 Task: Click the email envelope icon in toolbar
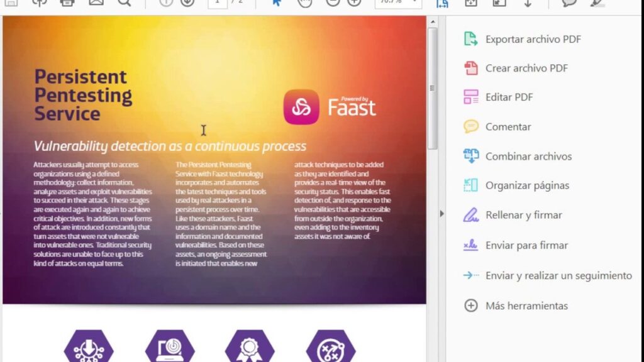96,3
